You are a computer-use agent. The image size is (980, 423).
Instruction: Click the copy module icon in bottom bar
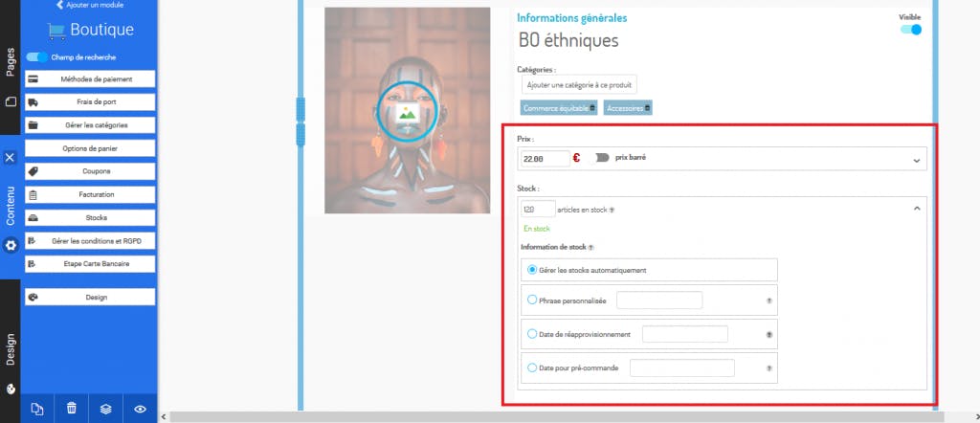tap(37, 409)
